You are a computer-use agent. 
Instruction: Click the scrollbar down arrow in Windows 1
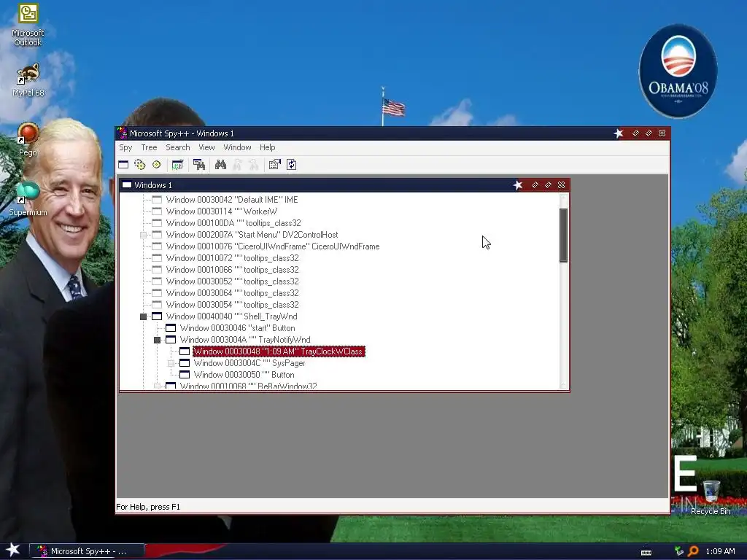[564, 385]
